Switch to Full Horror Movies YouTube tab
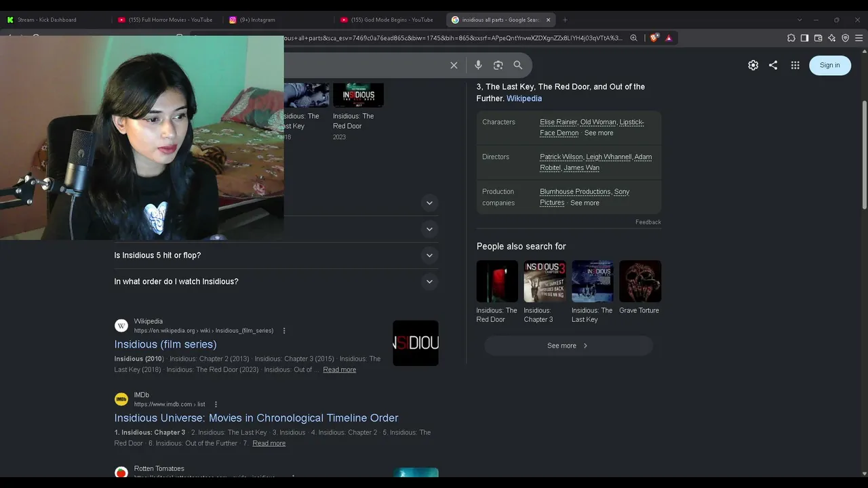868x488 pixels. [166, 20]
